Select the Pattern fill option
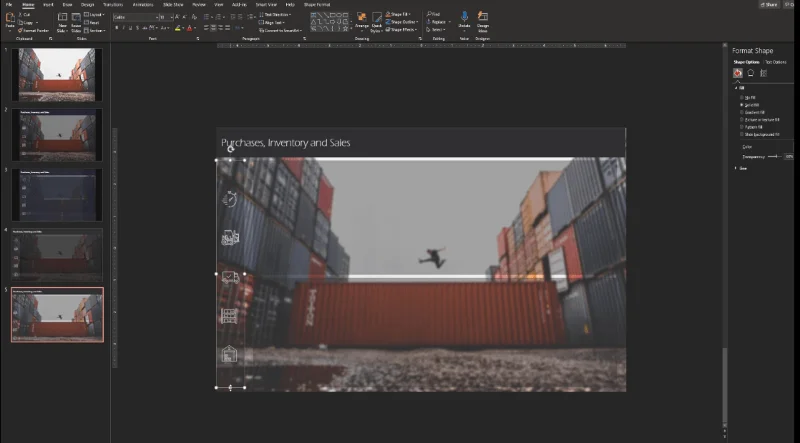 click(752, 127)
